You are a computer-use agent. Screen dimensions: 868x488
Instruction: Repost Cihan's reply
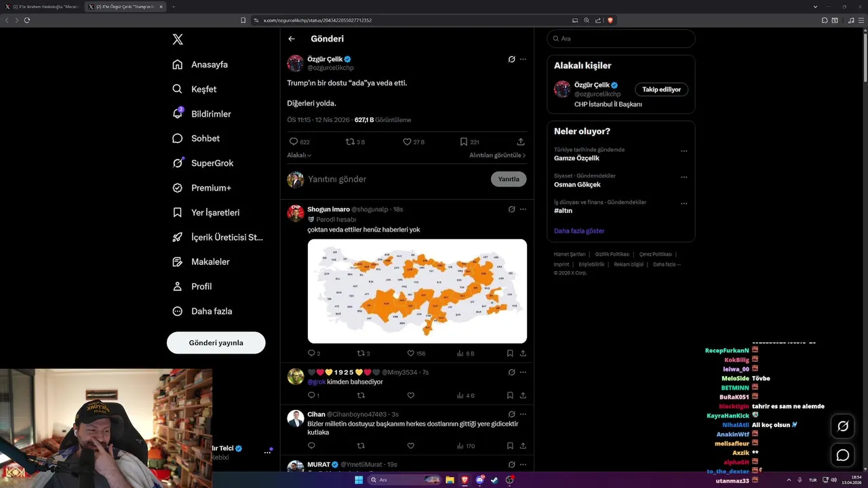coord(361,445)
